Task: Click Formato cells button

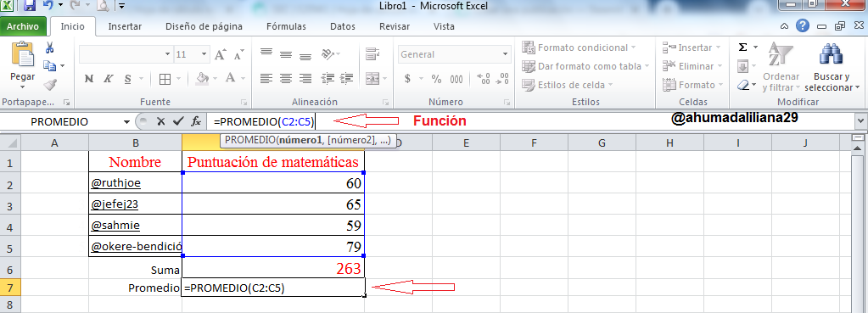Action: coord(693,85)
